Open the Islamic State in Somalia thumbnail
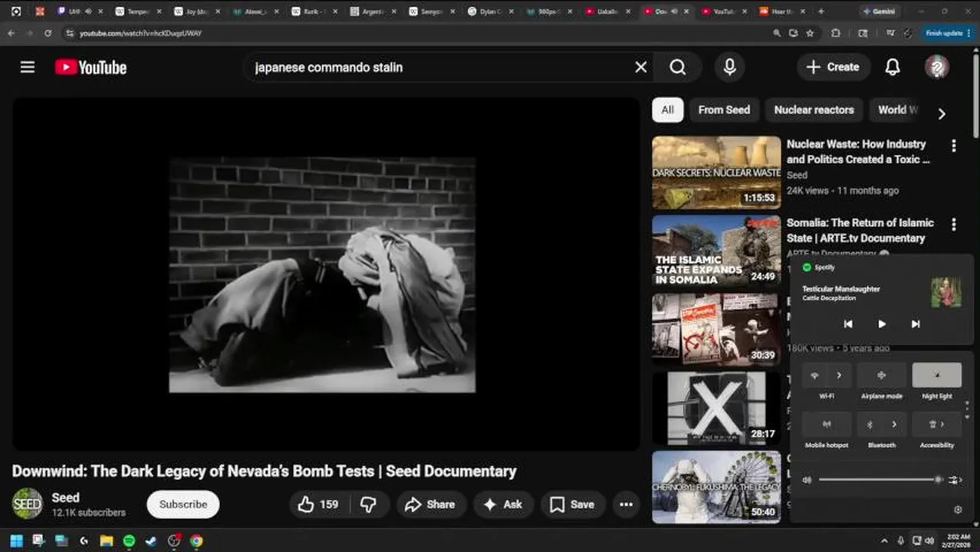This screenshot has width=980, height=552. (716, 251)
